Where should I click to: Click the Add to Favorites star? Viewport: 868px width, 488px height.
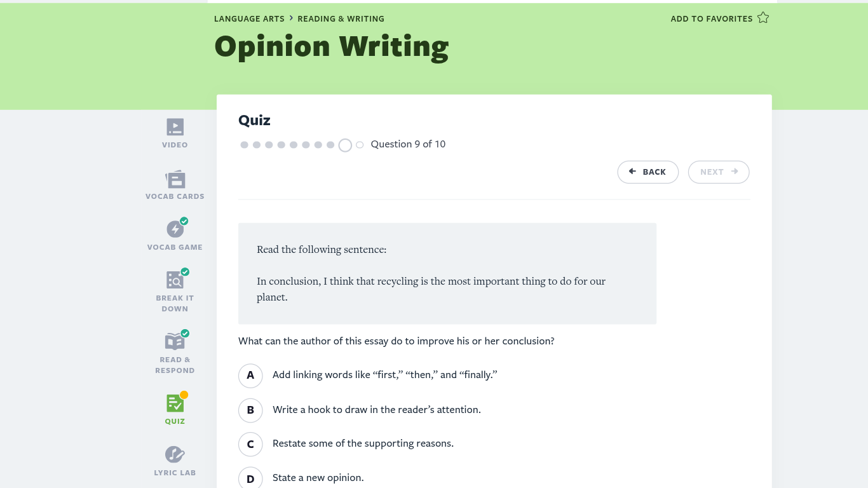[x=763, y=18]
